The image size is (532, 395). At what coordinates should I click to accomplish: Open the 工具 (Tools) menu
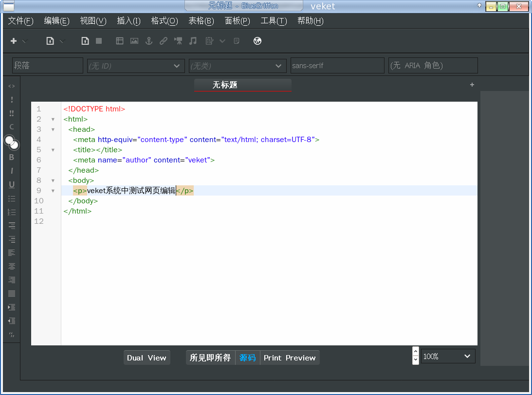click(x=274, y=21)
